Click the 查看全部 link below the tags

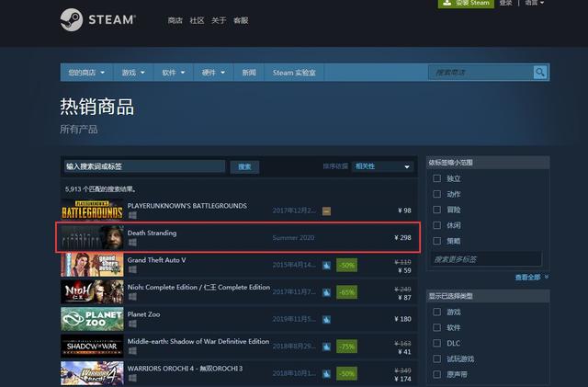[x=530, y=277]
